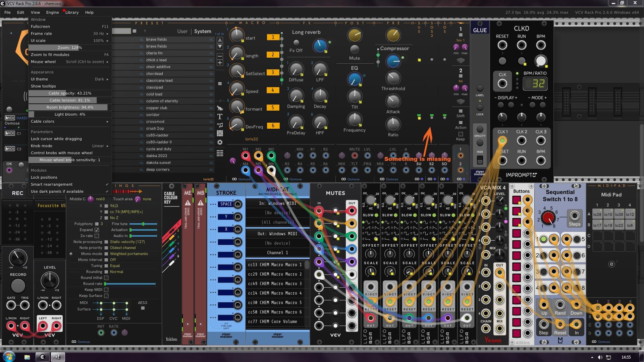Screen dimensions: 644x362
Task: Toggle the Keep MIDI checkbox
Action: click(x=106, y=290)
